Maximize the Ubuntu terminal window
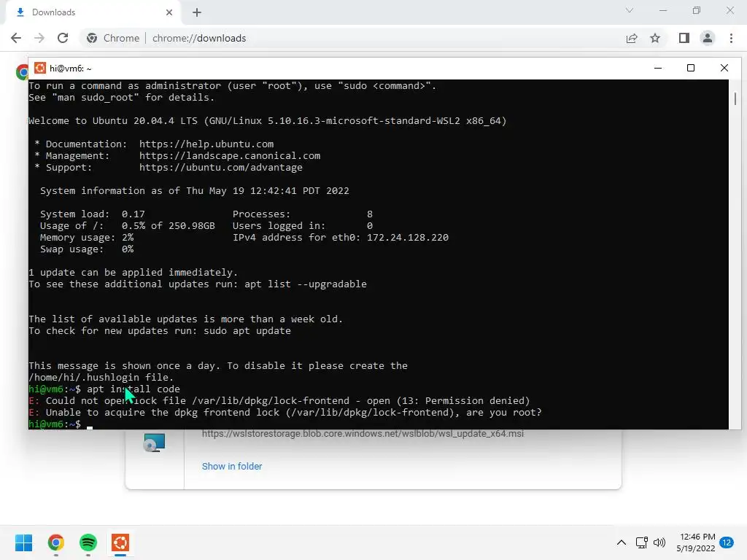 click(691, 68)
